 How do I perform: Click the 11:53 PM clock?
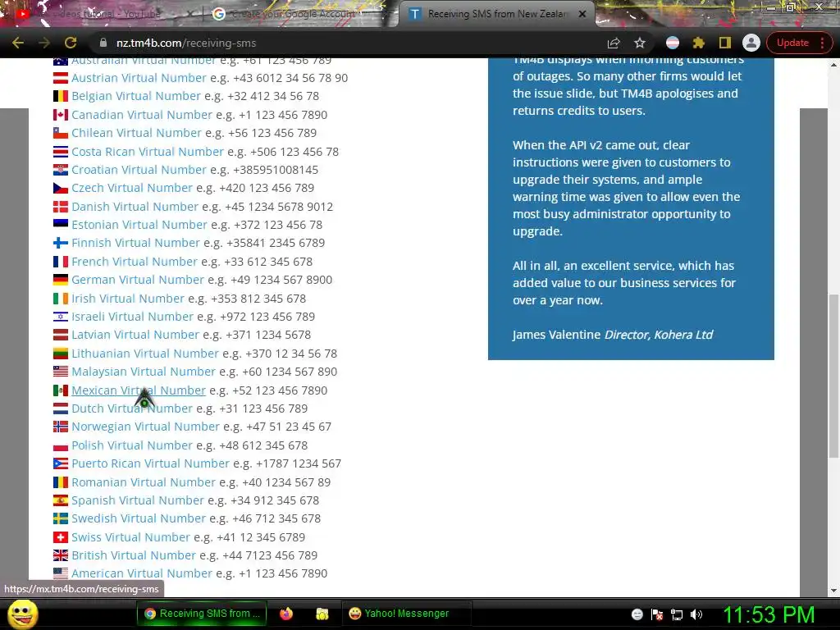click(769, 614)
